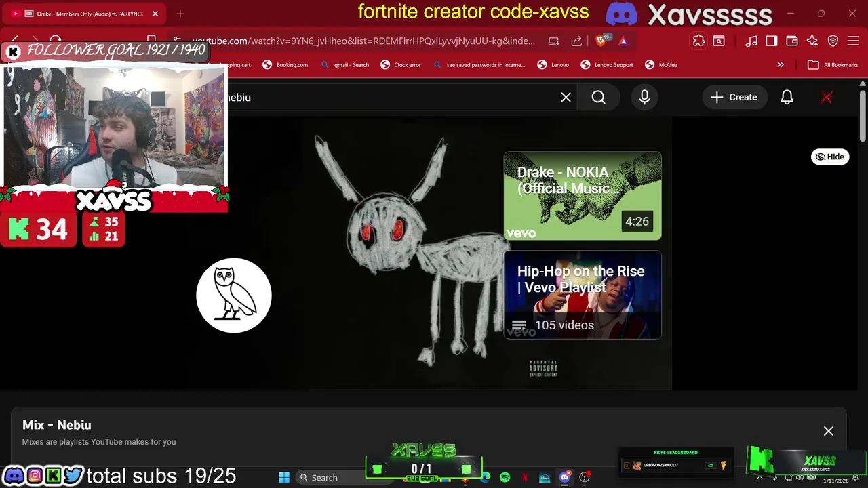
Task: Open Hip-Hop on the Rise Vevo Playlist card
Action: click(x=583, y=295)
